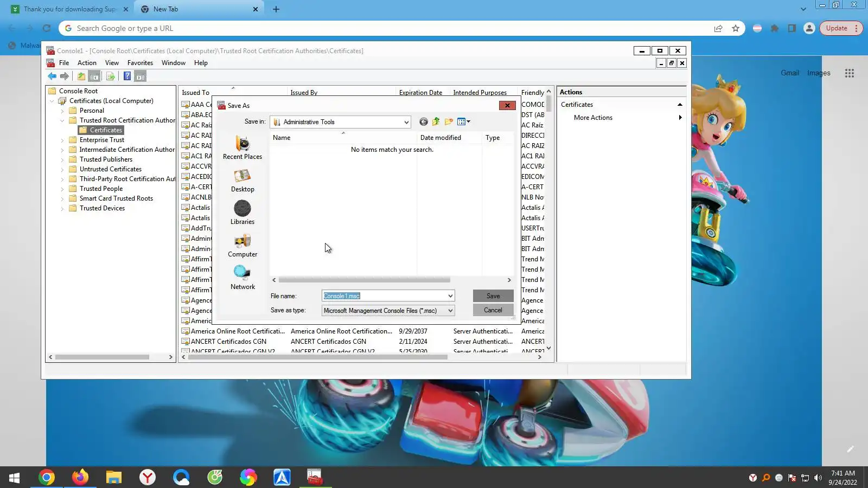This screenshot has width=868, height=488.
Task: Launch Firefox from the taskbar
Action: [80, 477]
